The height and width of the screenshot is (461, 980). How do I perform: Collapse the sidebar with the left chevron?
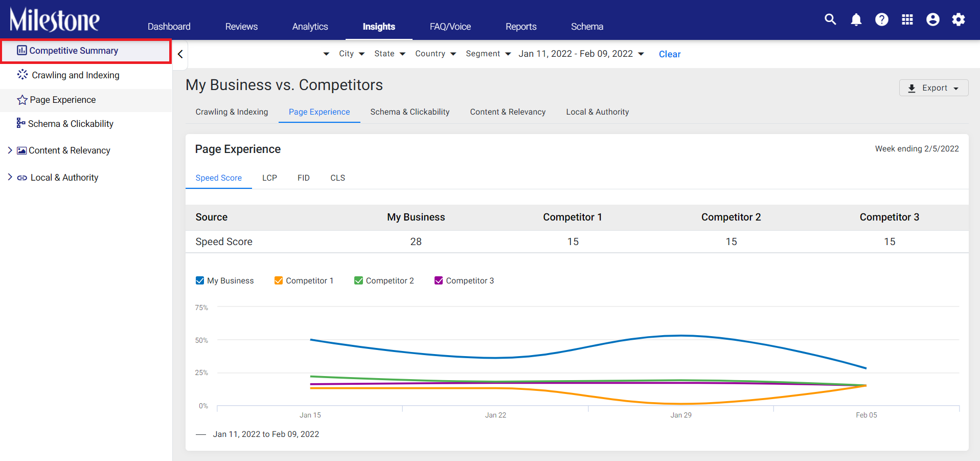(x=180, y=54)
